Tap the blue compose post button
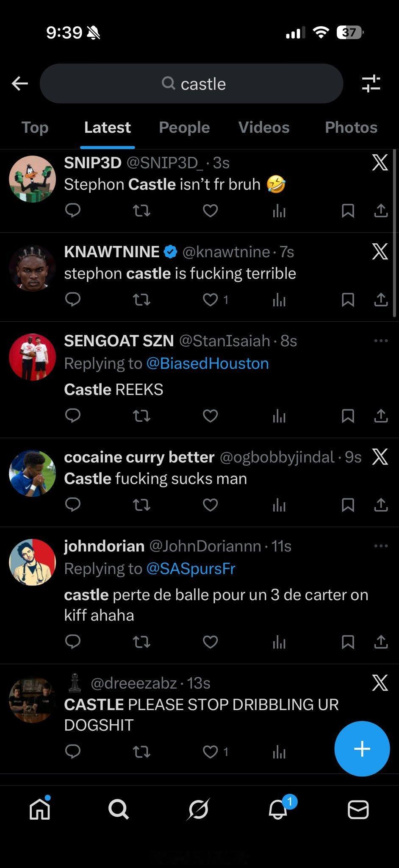Screen dimensions: 399x868 362,748
